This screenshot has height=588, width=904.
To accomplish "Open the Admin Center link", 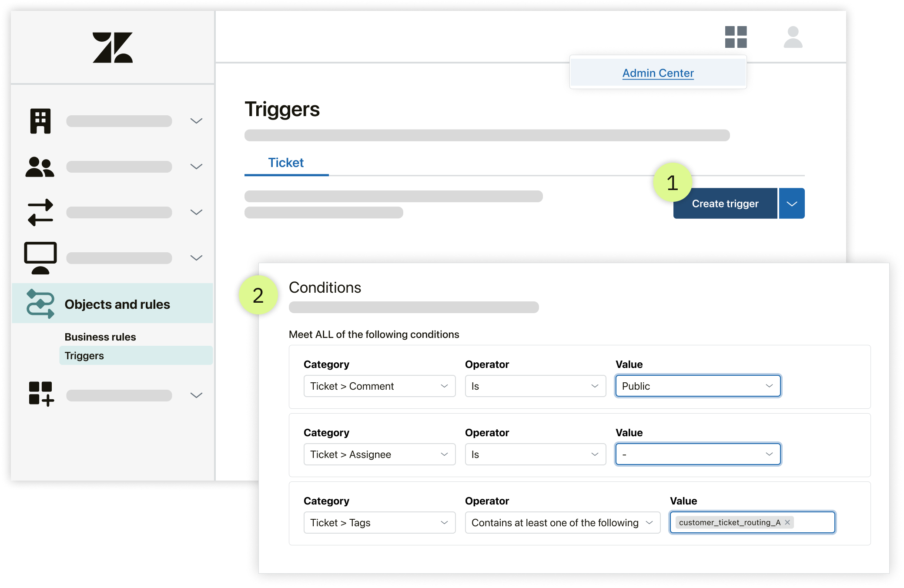I will [658, 73].
